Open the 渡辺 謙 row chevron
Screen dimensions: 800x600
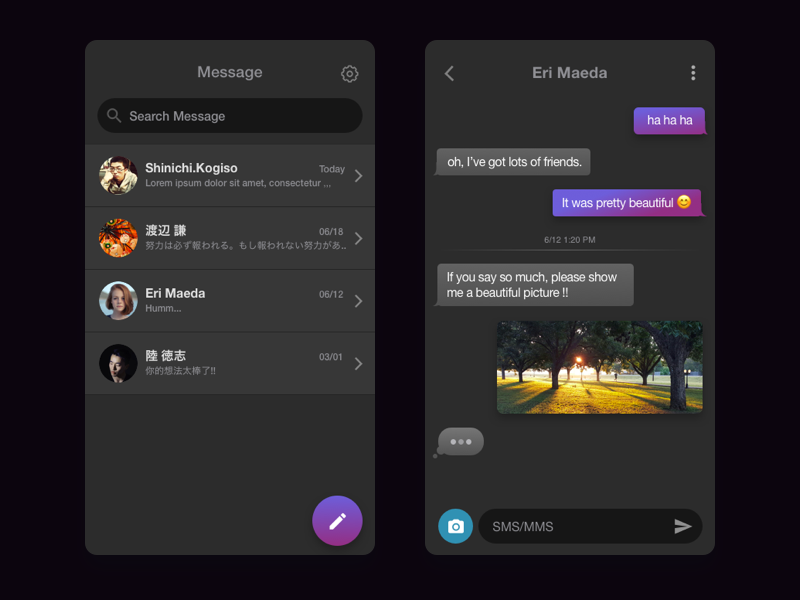358,238
